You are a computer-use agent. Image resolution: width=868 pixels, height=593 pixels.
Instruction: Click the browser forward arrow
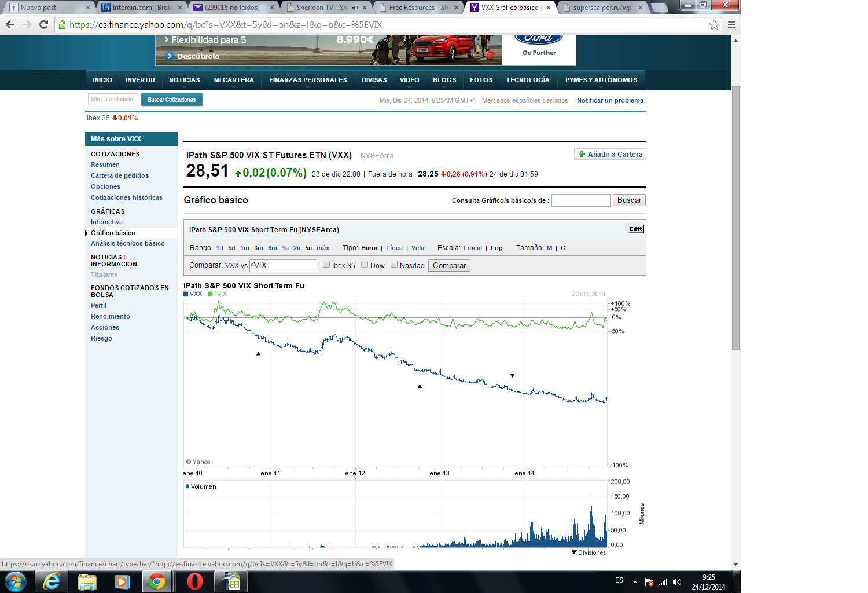(x=27, y=24)
